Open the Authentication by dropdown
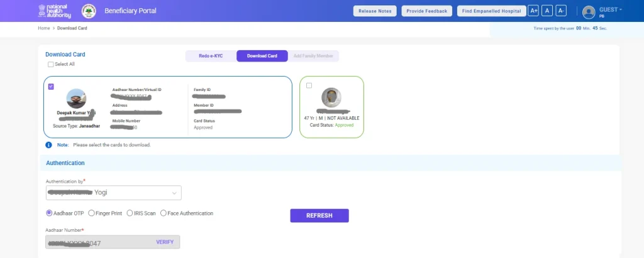Screen dimensions: 644x258 click(x=113, y=193)
